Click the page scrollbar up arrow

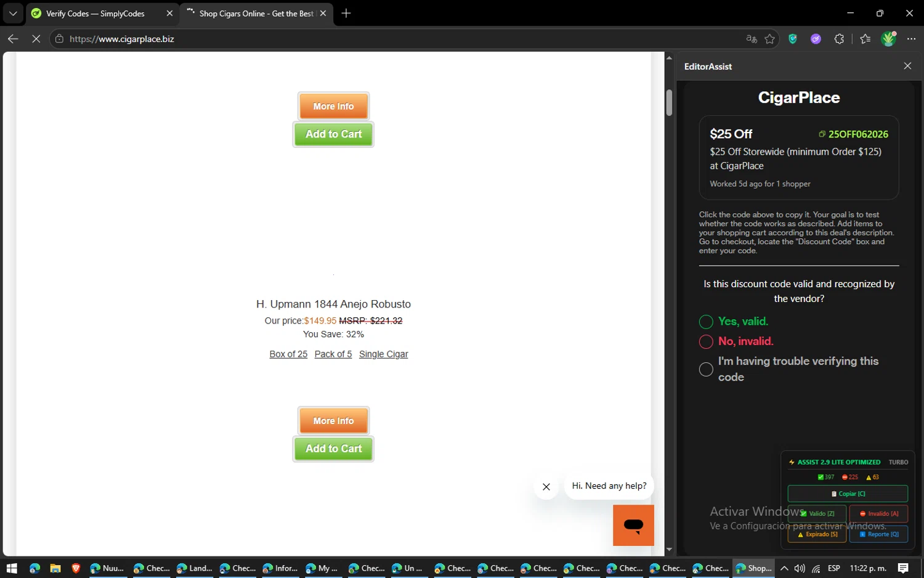(x=669, y=57)
